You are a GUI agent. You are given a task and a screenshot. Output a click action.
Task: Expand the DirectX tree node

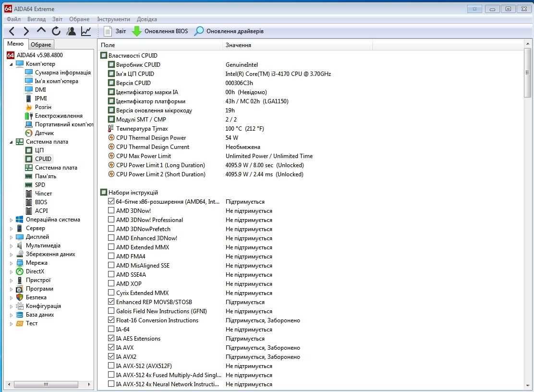[x=11, y=272]
